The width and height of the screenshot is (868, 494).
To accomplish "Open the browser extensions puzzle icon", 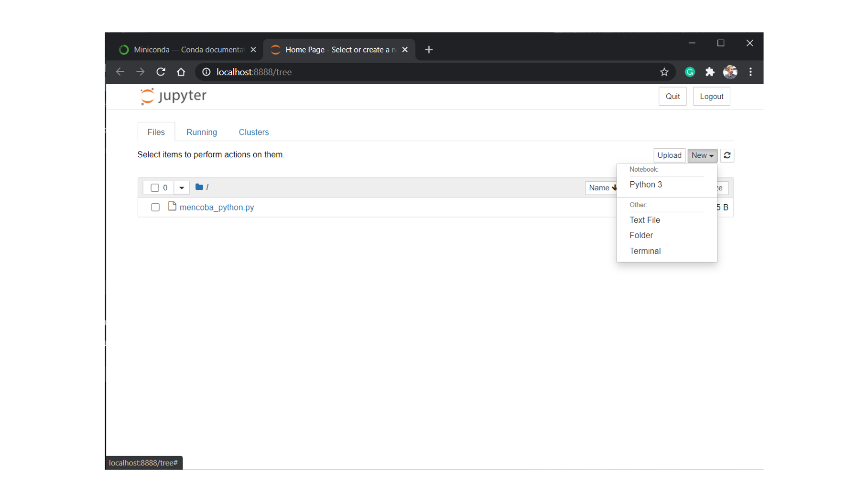I will point(710,72).
